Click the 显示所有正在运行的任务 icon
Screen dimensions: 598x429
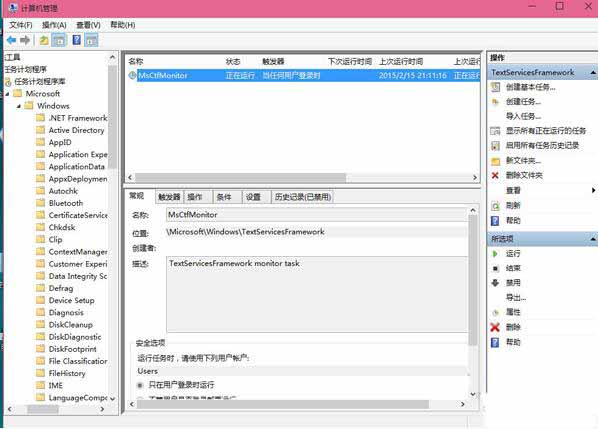pyautogui.click(x=495, y=131)
